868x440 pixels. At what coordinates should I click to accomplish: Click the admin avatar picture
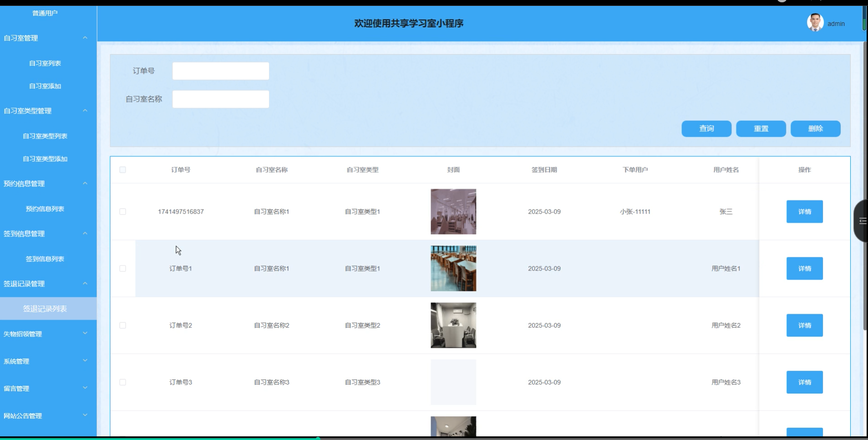pyautogui.click(x=815, y=22)
